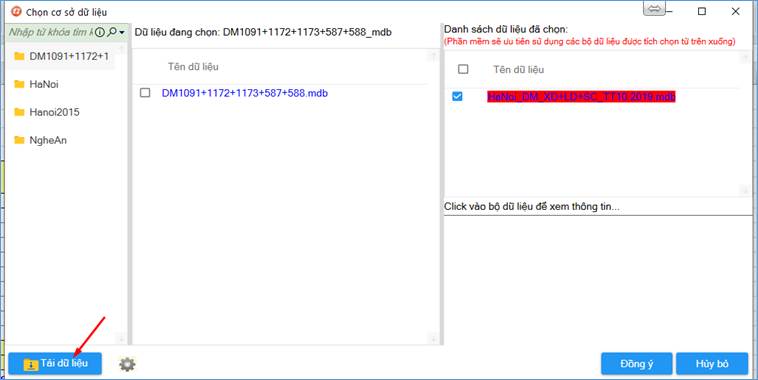Click the search magnifier icon
Viewport: 758px width, 380px height.
click(112, 32)
